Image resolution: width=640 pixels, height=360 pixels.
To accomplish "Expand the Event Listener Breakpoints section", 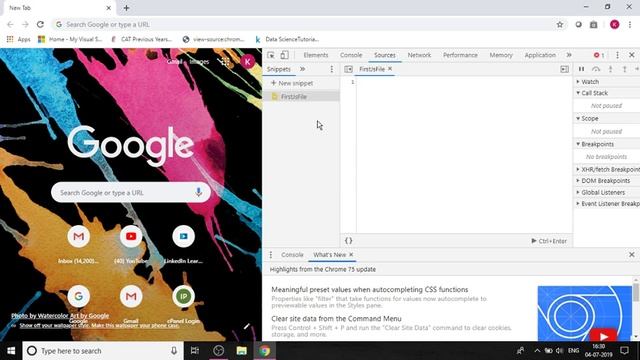I will point(607,204).
